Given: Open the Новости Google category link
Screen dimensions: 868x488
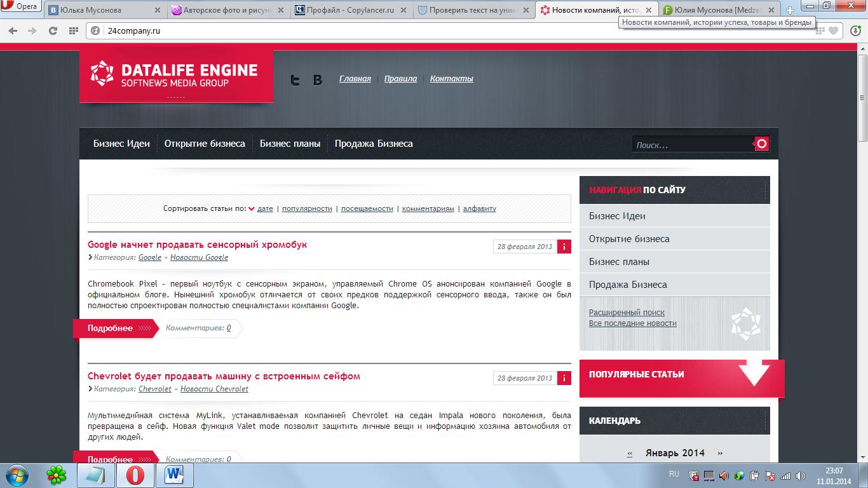Looking at the screenshot, I should [199, 257].
